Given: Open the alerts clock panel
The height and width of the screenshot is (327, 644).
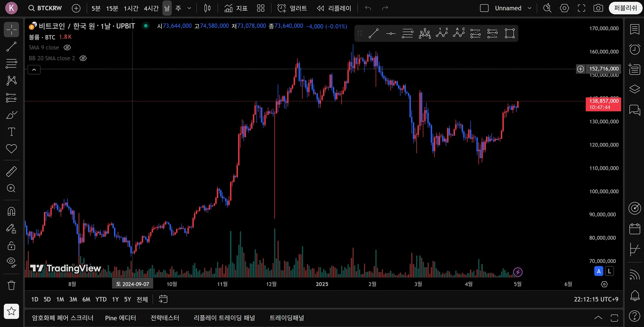Looking at the screenshot, I should pos(635,49).
